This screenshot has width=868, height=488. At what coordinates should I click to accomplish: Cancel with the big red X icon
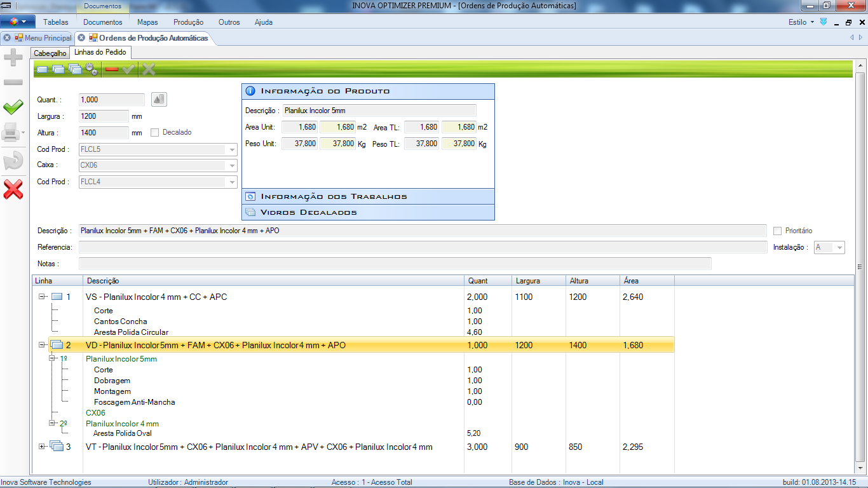click(13, 189)
